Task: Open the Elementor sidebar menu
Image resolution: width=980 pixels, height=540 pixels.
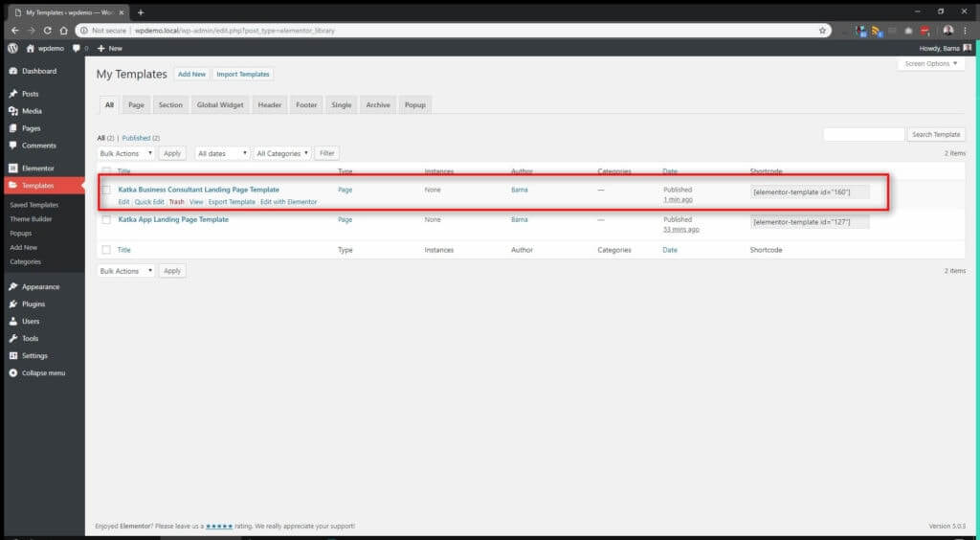Action: pos(37,168)
